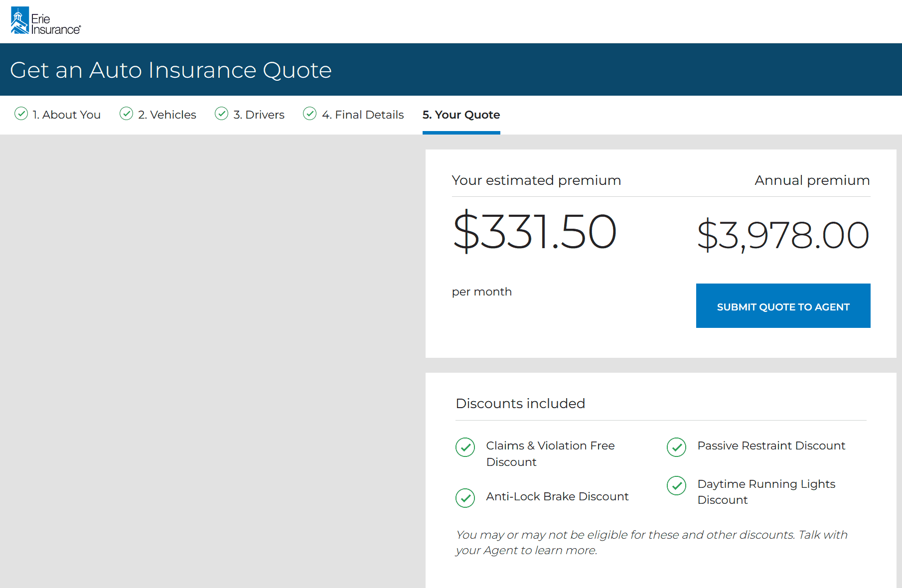Image resolution: width=902 pixels, height=588 pixels.
Task: Click the Erie Insurance logo
Action: point(46,20)
